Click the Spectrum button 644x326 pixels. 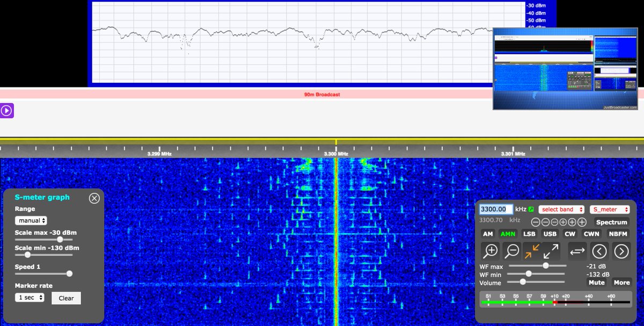coord(611,222)
